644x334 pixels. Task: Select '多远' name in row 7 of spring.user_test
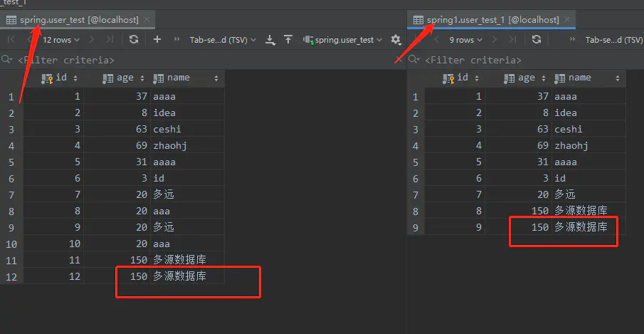pos(187,194)
